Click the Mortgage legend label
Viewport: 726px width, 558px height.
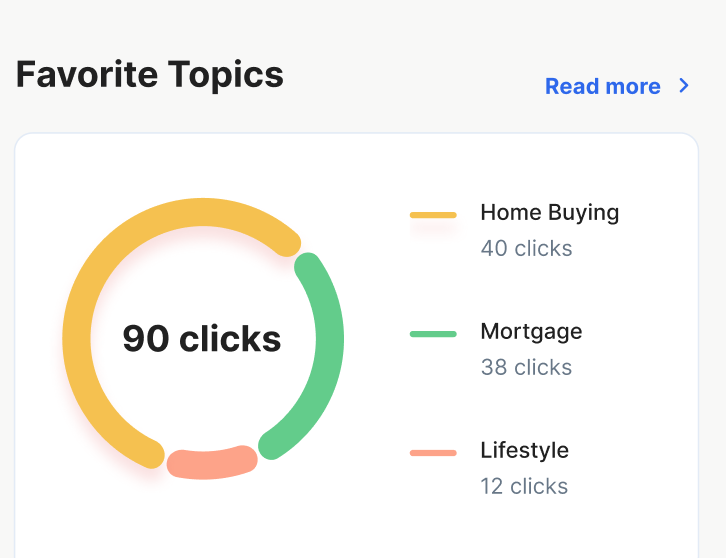pos(531,332)
